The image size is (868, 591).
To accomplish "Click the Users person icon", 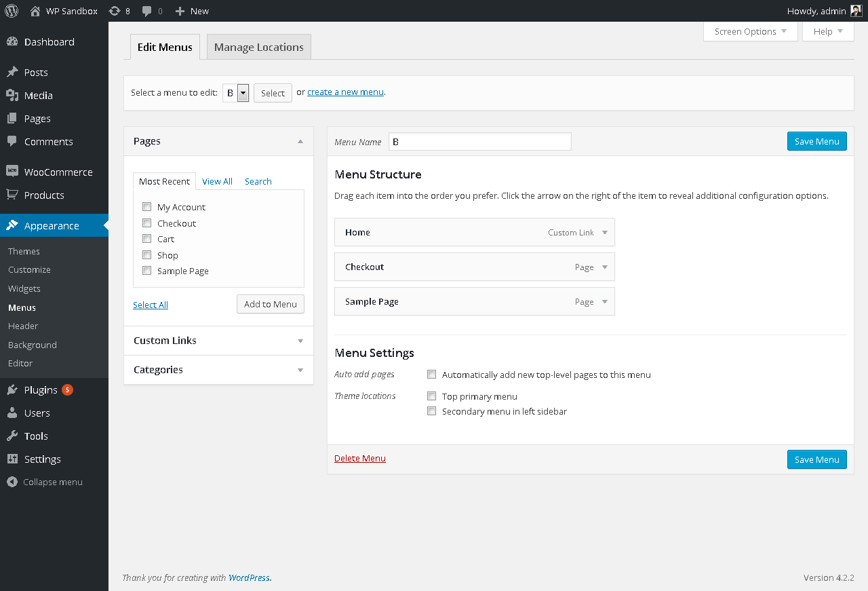I will tap(12, 413).
